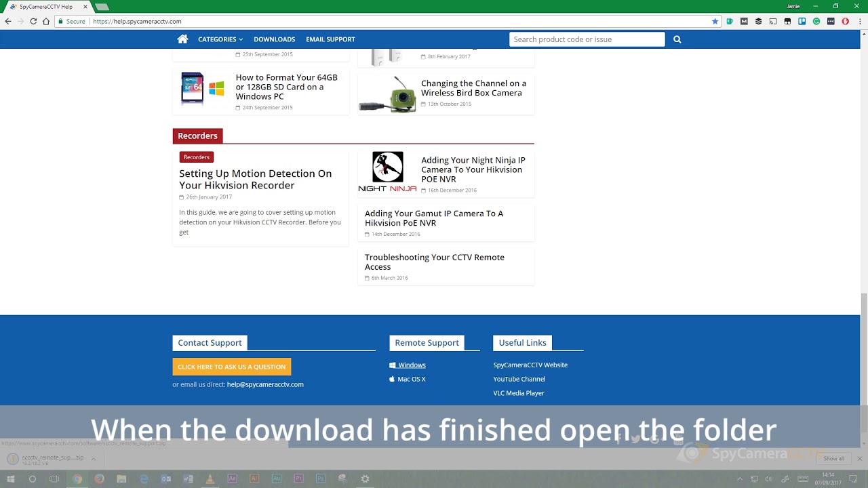
Task: Open Word from the taskbar
Action: 188,479
